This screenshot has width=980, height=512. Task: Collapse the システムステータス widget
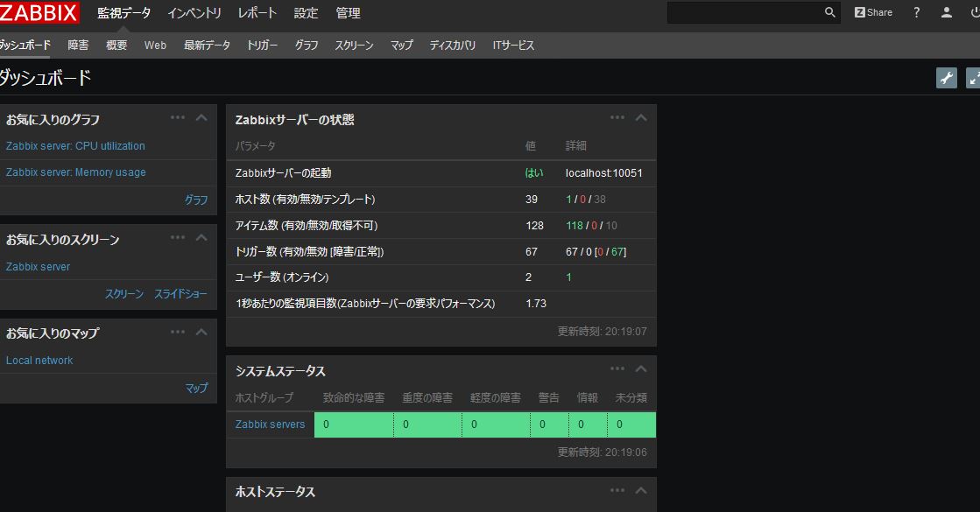click(x=640, y=368)
